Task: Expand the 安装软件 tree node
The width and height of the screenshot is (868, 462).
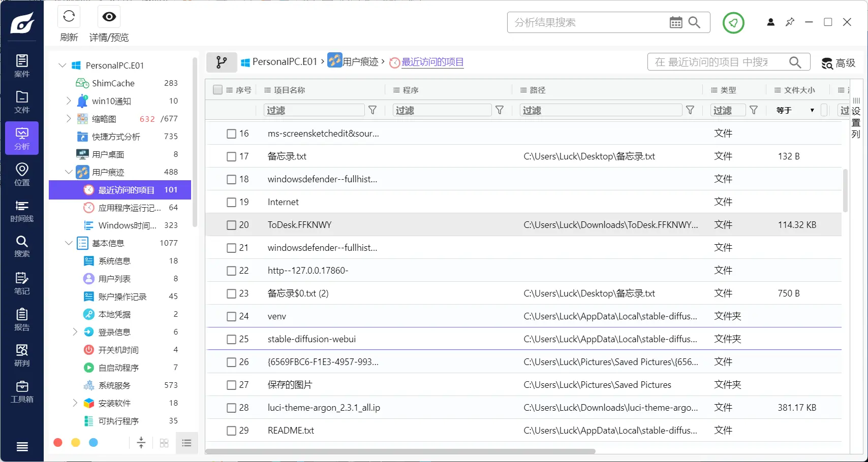Action: point(75,403)
